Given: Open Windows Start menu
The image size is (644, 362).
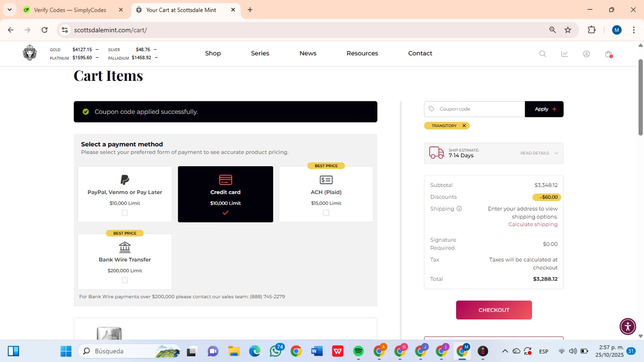Looking at the screenshot, I should (x=66, y=351).
